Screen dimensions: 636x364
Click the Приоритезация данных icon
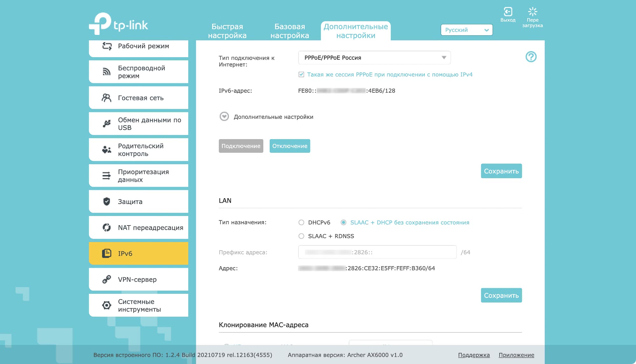tap(107, 176)
